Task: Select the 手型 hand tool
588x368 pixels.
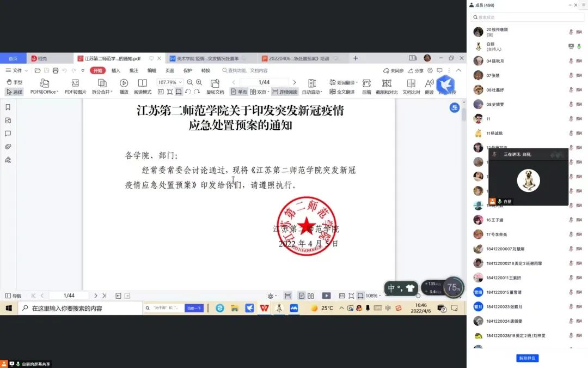Action: (15, 82)
